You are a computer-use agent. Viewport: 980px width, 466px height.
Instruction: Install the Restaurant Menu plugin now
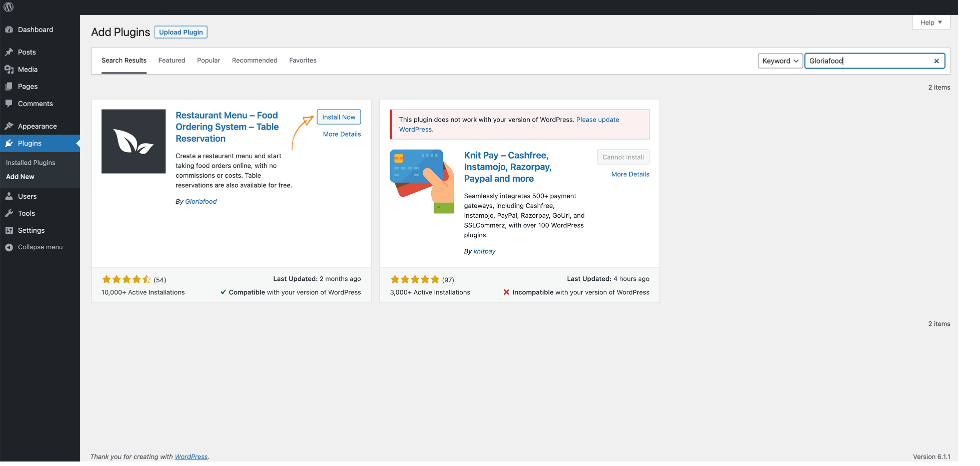pyautogui.click(x=339, y=117)
